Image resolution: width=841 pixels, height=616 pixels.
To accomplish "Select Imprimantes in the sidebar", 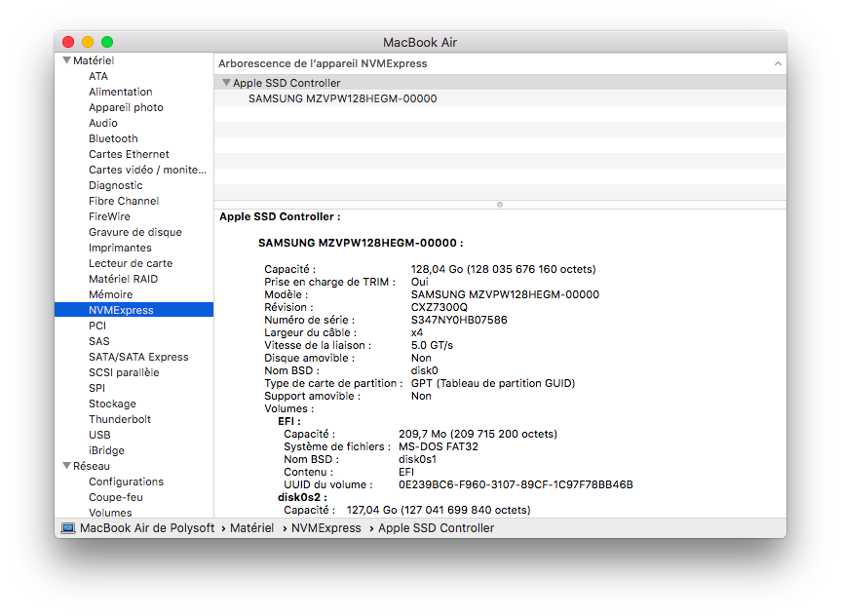I will point(120,248).
